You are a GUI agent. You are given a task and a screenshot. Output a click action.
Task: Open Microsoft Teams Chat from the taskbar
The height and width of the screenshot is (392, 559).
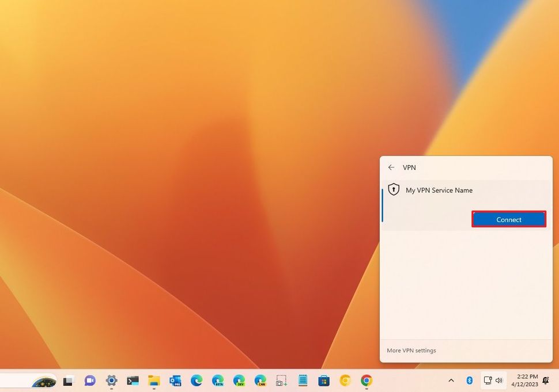pyautogui.click(x=89, y=380)
